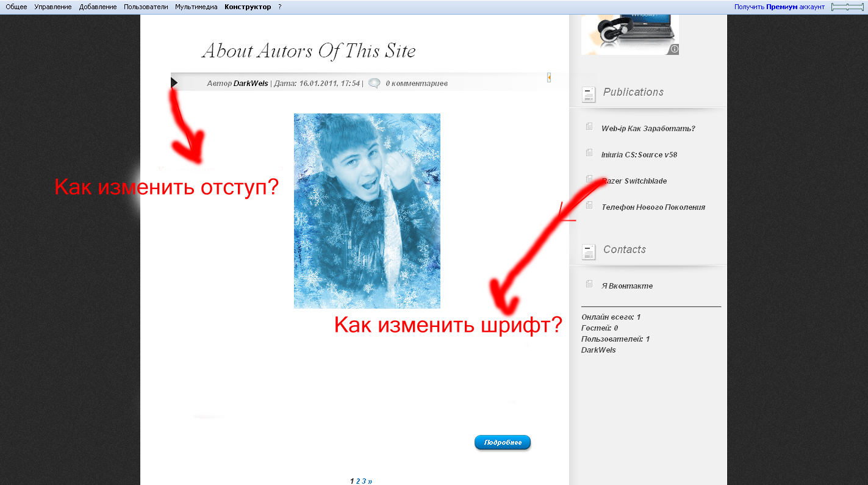868x485 pixels.
Task: Click the Подробнее button
Action: pos(503,442)
